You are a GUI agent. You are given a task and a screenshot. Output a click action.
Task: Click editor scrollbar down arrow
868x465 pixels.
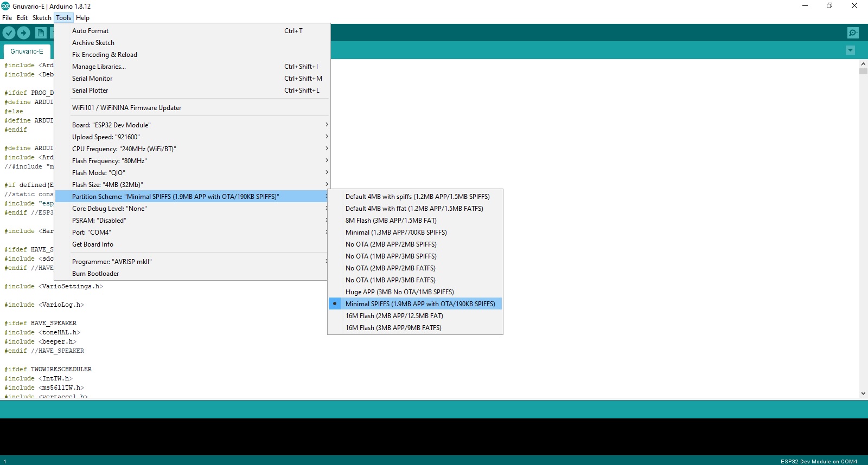pos(863,393)
